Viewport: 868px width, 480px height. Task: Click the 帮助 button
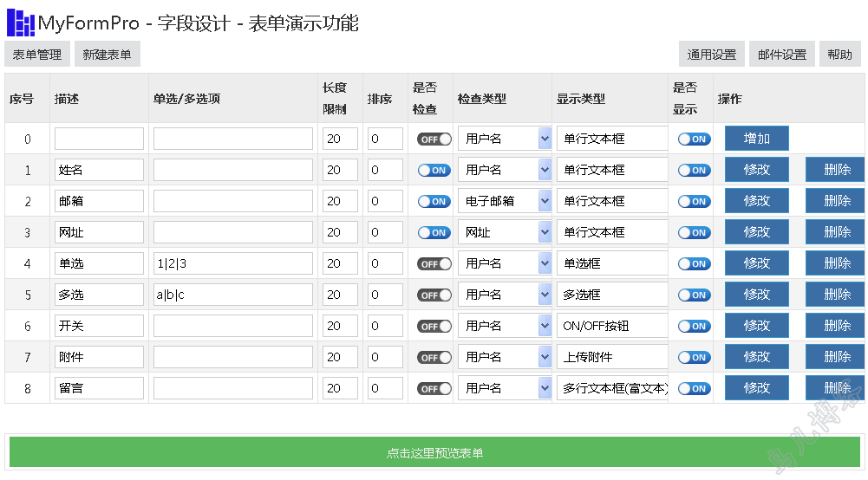point(839,55)
